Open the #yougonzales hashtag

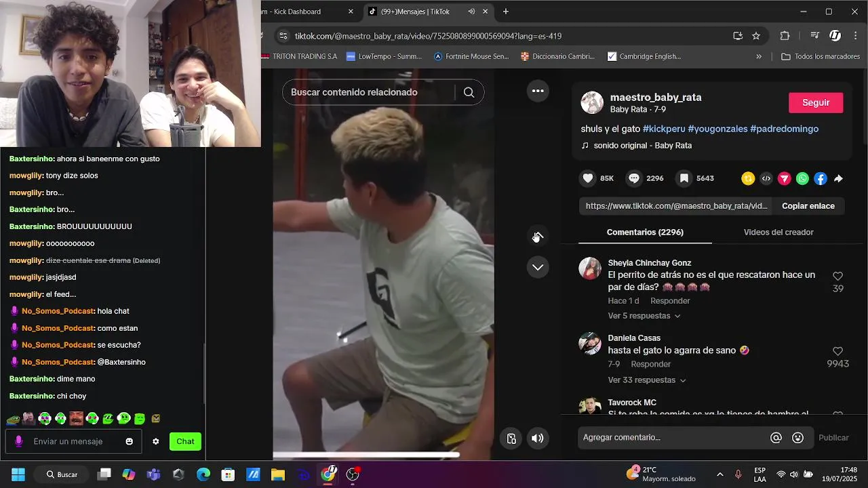coord(717,129)
